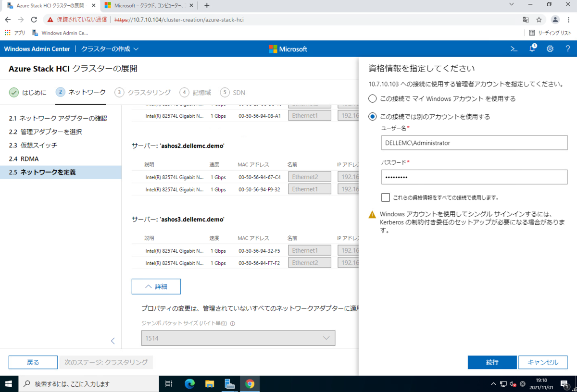Select 別のアカウントを使用する radio option
Screen dimensions: 577x392
tap(372, 117)
